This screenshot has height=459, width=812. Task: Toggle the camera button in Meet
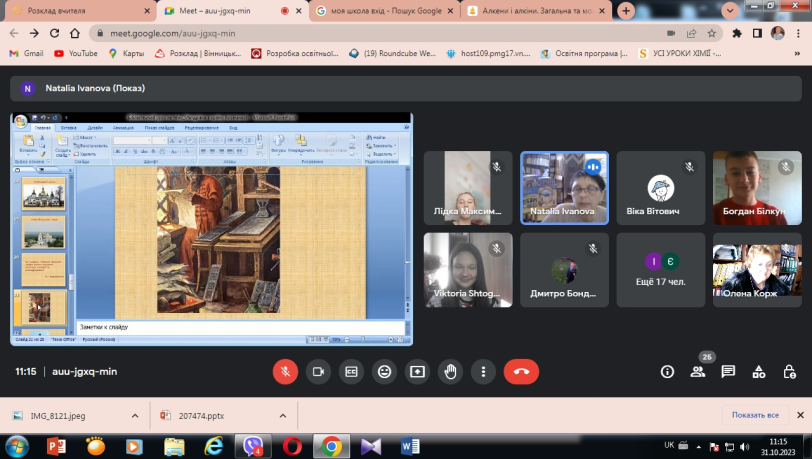318,371
